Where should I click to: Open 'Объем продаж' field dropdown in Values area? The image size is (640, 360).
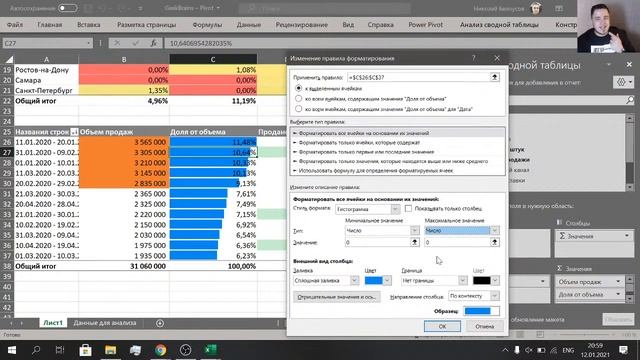pyautogui.click(x=618, y=282)
